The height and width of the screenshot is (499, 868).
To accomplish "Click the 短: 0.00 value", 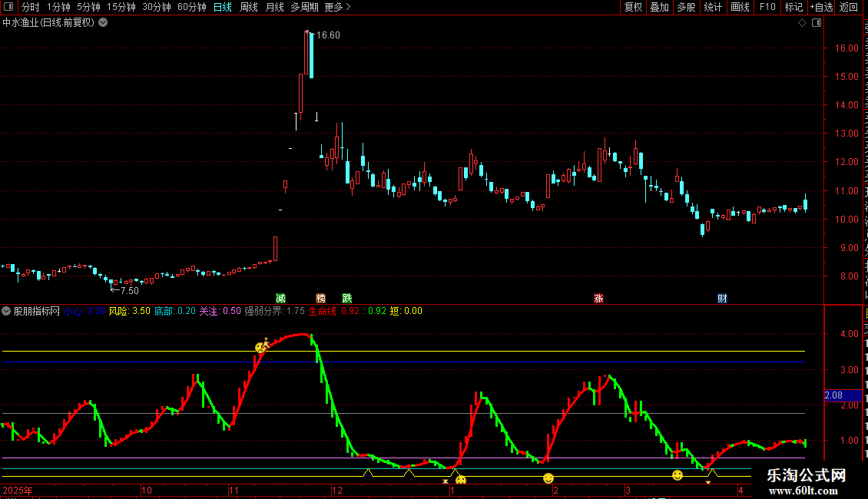I will [x=406, y=311].
